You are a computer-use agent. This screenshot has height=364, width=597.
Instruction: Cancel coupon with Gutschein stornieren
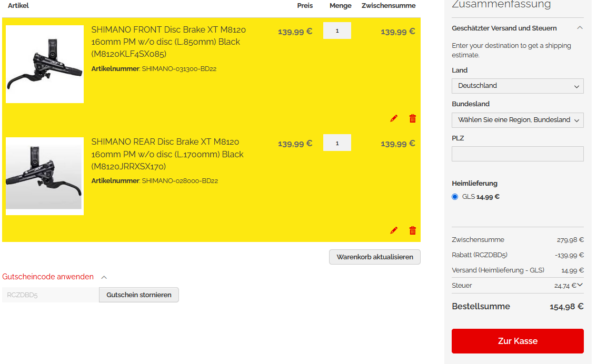click(x=138, y=295)
